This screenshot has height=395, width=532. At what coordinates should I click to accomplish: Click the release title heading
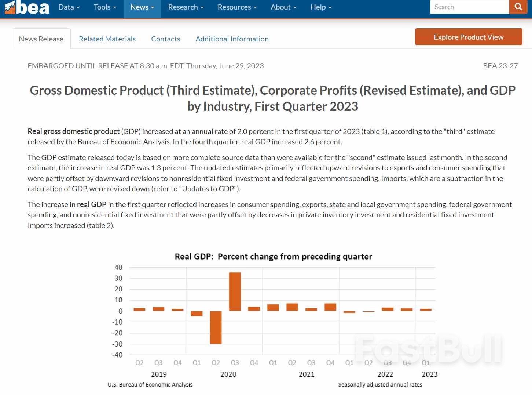coord(273,98)
